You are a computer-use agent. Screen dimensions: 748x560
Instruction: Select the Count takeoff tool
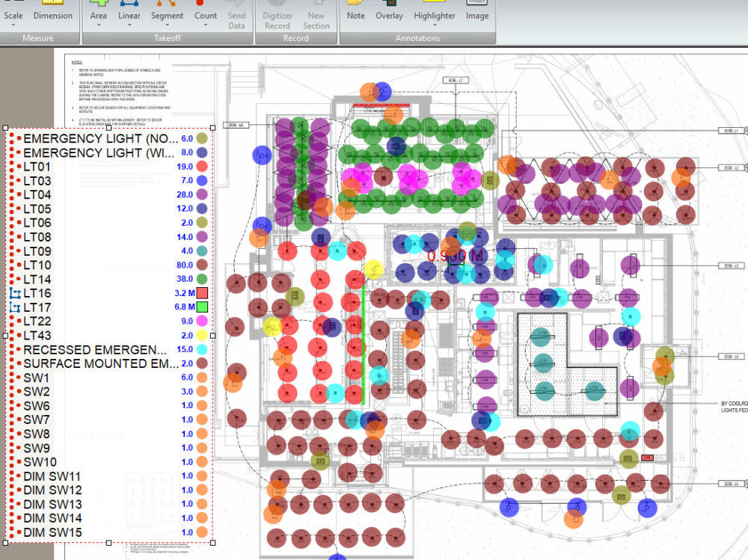point(206,13)
